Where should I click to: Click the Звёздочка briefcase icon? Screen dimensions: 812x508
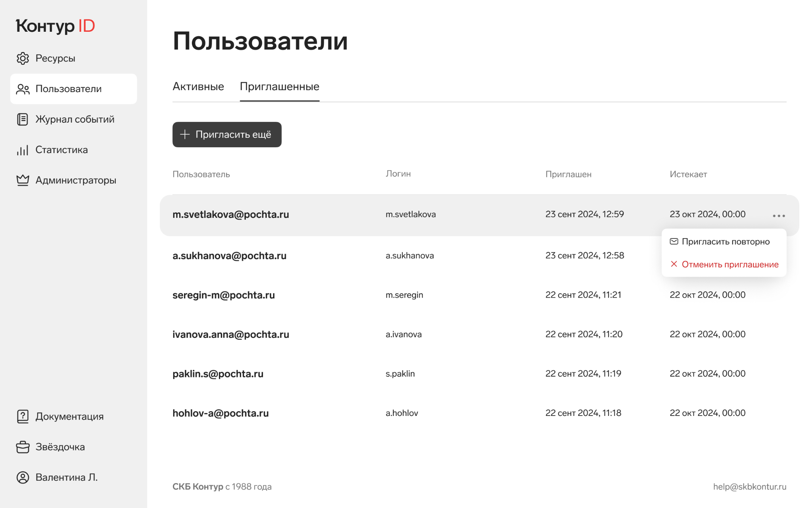click(23, 447)
